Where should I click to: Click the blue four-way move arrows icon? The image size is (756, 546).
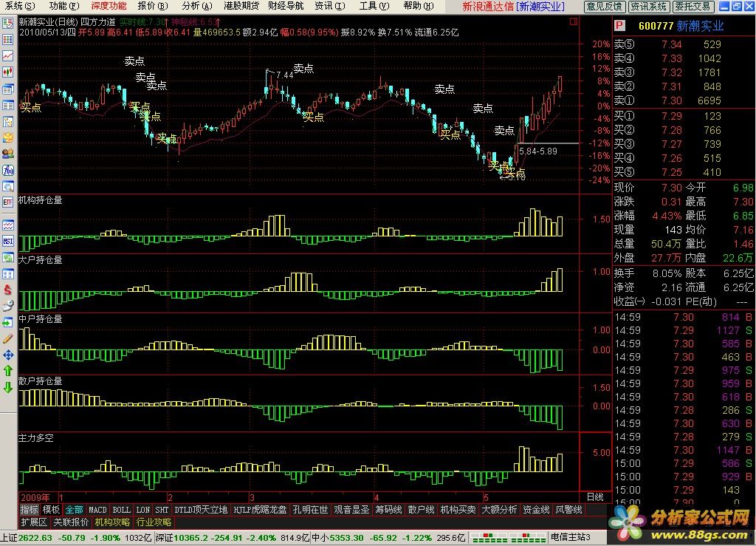click(x=7, y=355)
